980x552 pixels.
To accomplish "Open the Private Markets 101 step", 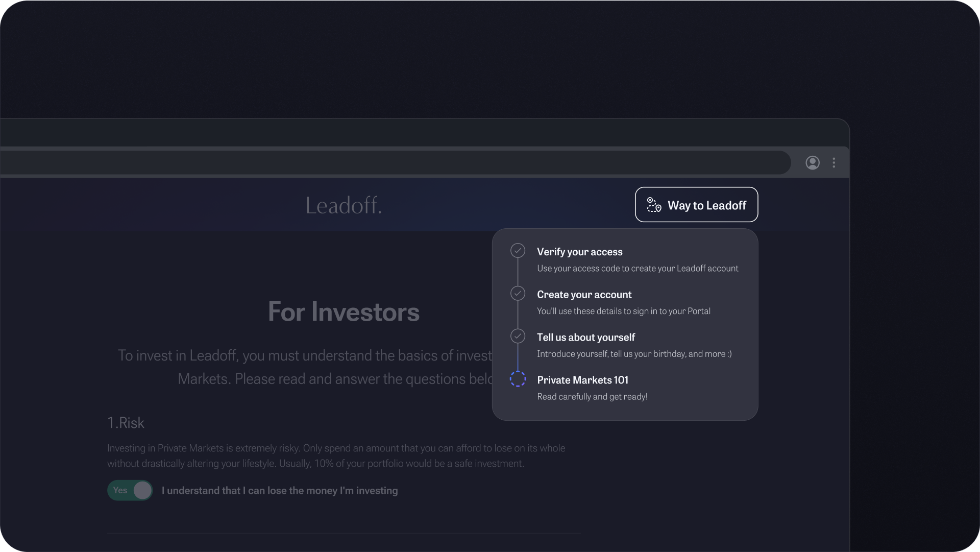I will [582, 380].
